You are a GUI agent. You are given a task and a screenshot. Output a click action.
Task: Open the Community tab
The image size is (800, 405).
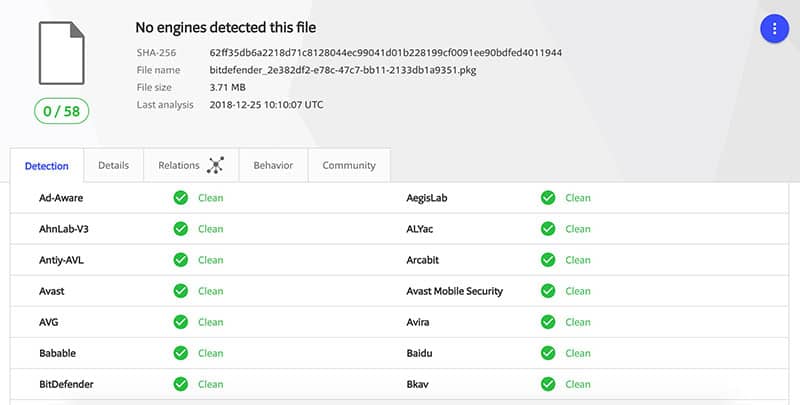[x=349, y=165]
